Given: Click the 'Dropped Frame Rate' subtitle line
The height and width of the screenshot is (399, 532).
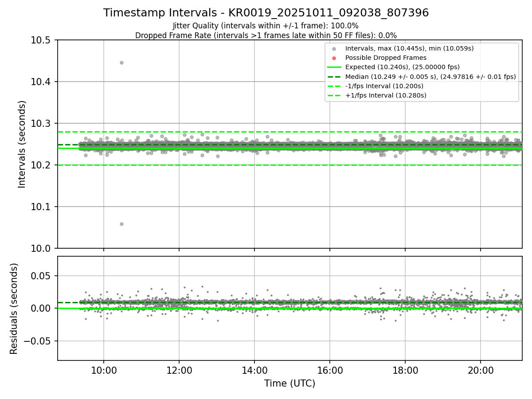Looking at the screenshot, I should [x=266, y=35].
